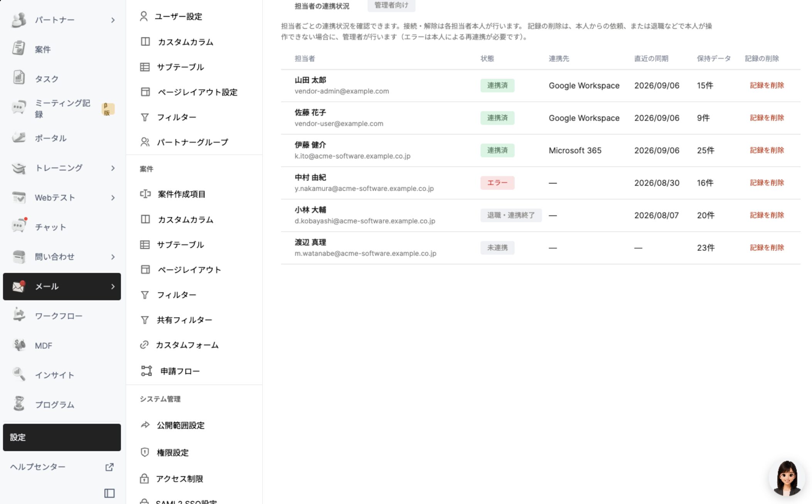Click the 申請フロー flow icon

[146, 371]
